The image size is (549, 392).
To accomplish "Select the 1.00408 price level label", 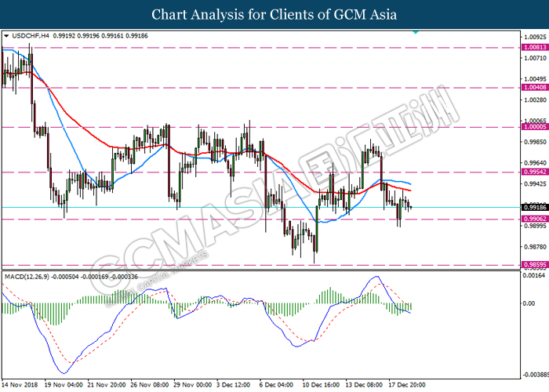I will [535, 87].
